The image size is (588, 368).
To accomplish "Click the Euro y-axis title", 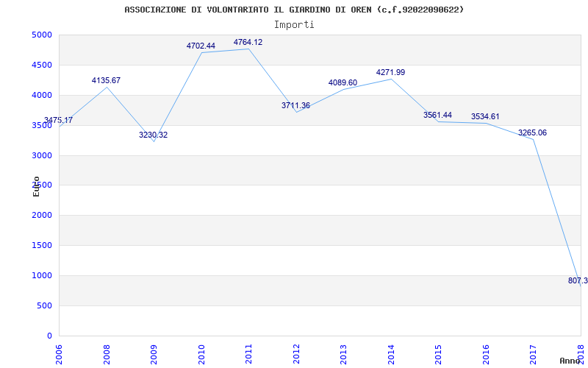I will click(36, 186).
